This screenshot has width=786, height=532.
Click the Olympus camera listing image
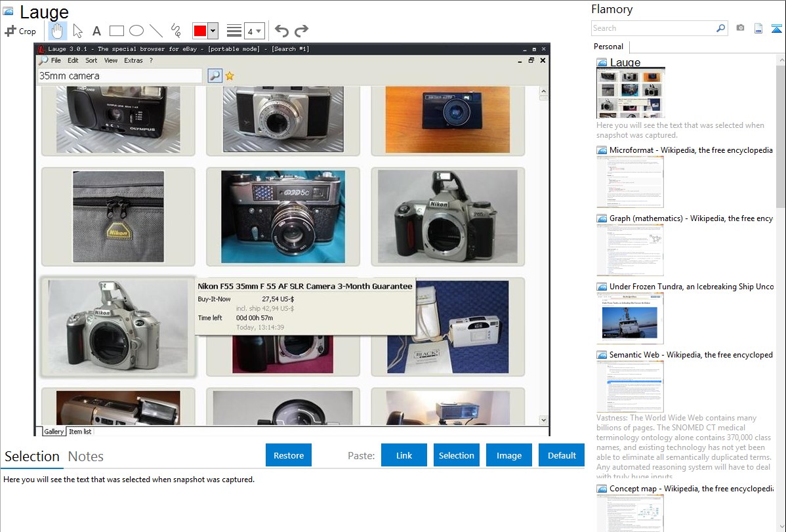click(x=118, y=119)
